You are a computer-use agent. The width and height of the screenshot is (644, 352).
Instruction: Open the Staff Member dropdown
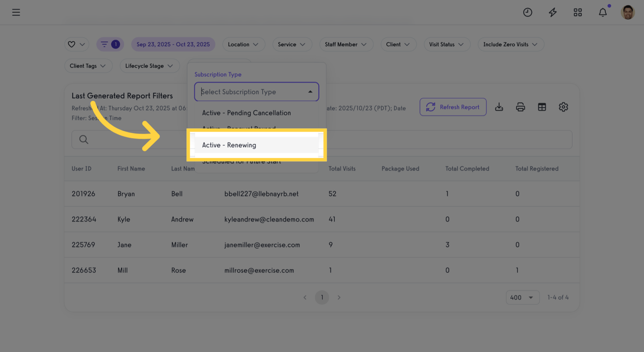347,44
